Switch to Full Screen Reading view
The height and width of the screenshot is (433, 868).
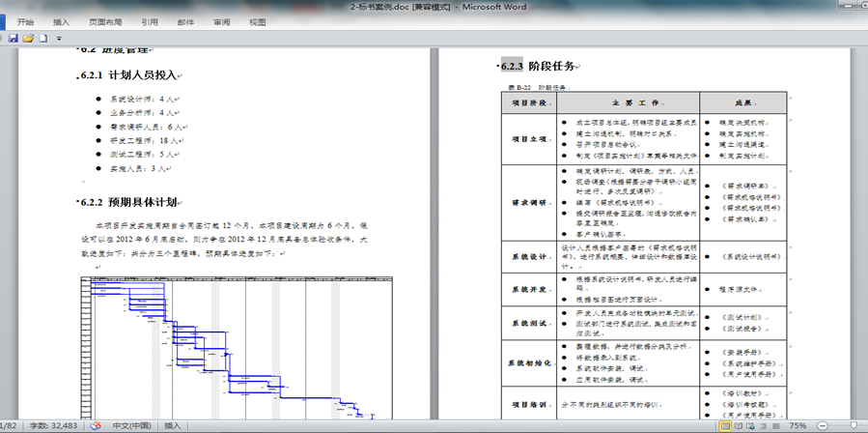tap(738, 426)
